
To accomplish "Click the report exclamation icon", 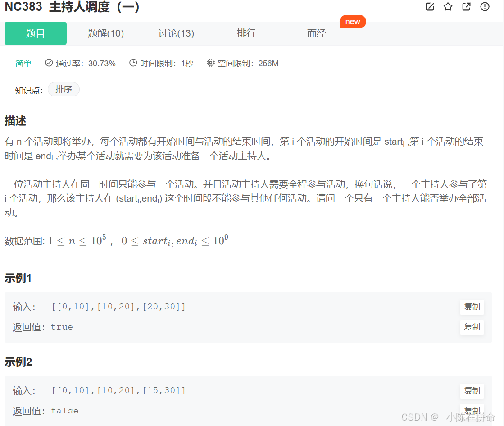I will coord(485,7).
